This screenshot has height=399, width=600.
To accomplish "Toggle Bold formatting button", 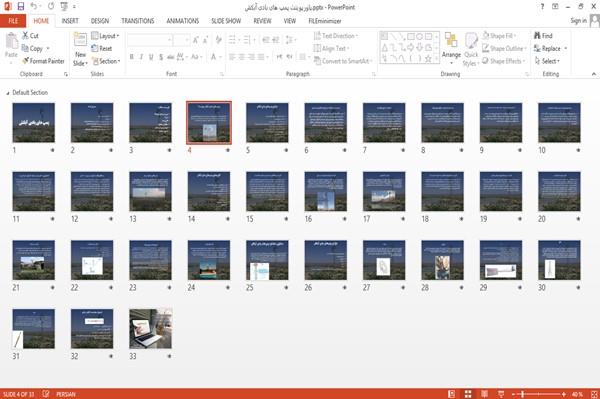I will [132, 57].
